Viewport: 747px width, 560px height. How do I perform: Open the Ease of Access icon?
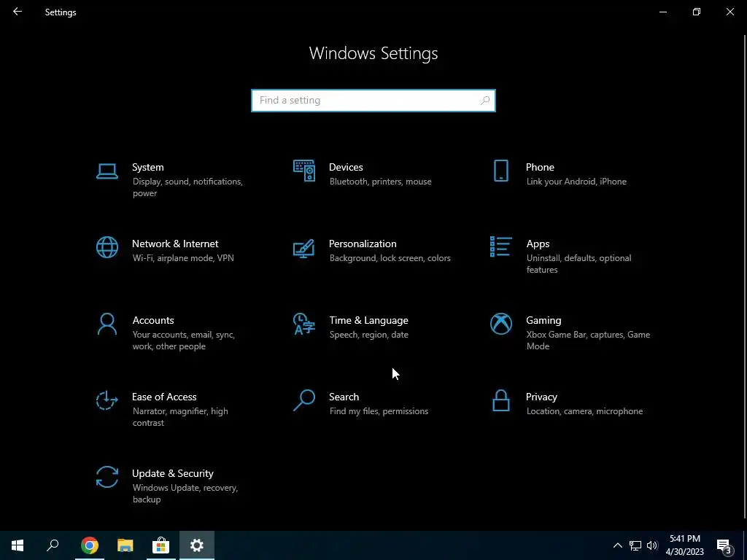coord(107,400)
